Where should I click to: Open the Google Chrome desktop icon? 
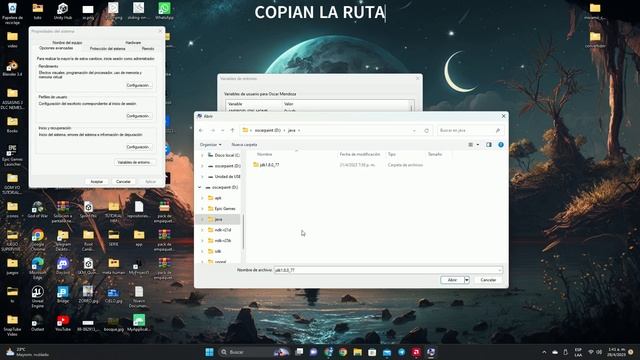[x=38, y=240]
